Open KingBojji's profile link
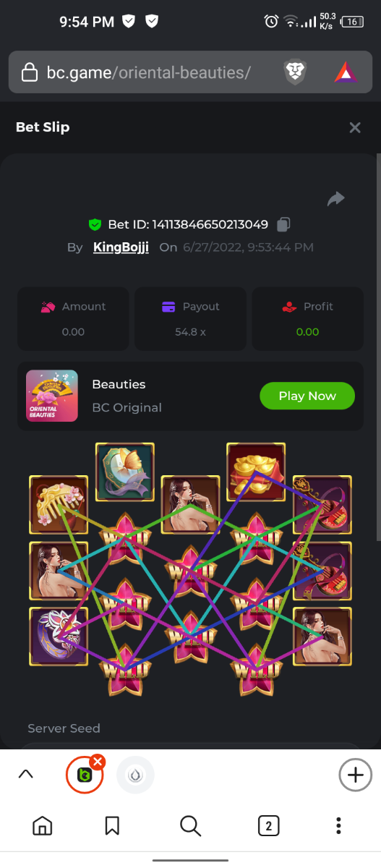This screenshot has height=868, width=381. pyautogui.click(x=121, y=247)
